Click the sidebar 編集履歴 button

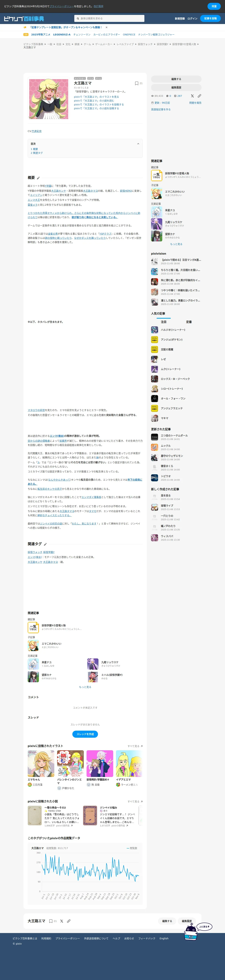point(176,87)
